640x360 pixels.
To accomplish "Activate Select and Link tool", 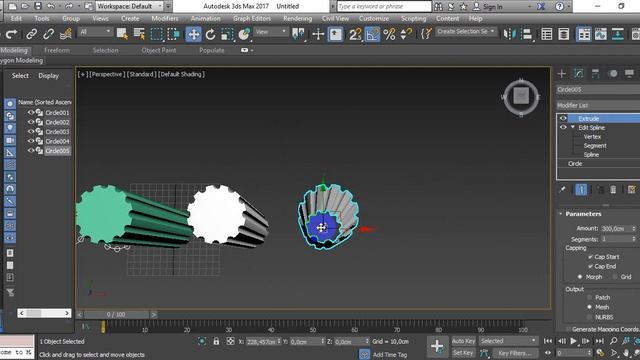I will [x=31, y=34].
